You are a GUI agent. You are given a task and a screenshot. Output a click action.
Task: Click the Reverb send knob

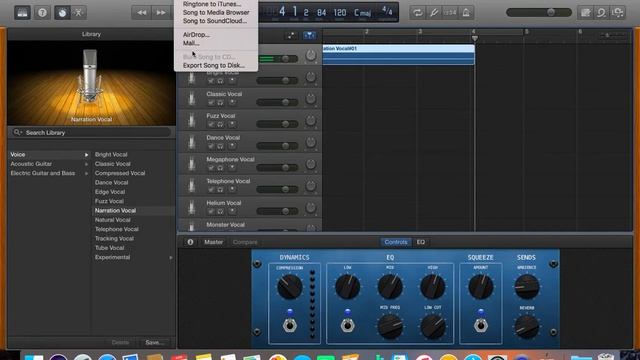pyautogui.click(x=527, y=327)
